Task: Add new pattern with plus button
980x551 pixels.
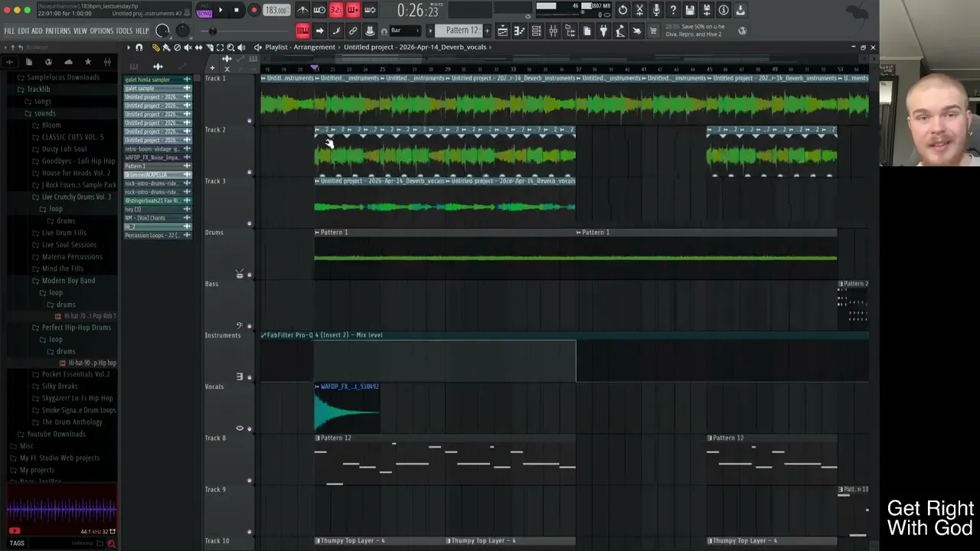Action: point(487,31)
